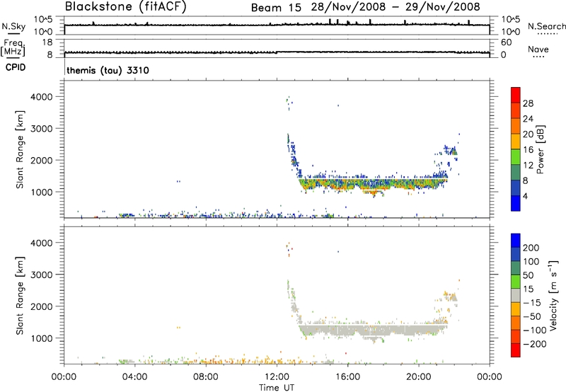Click the "Nave" legend label
The image size is (566, 392).
coord(538,49)
